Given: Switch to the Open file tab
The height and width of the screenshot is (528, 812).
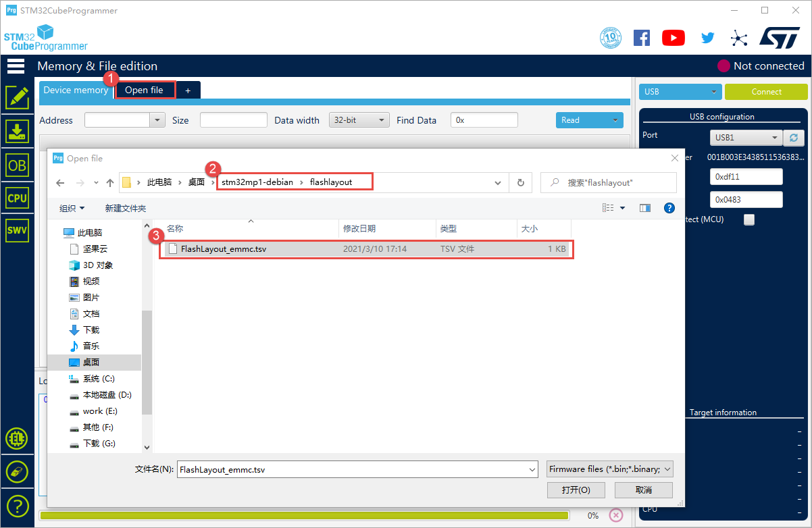Looking at the screenshot, I should click(x=144, y=90).
